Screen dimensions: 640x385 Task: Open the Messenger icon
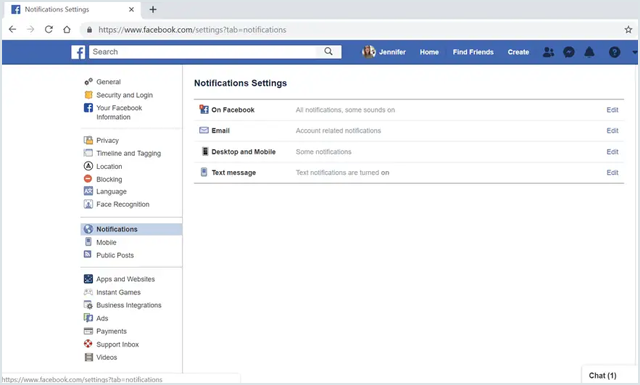coord(569,52)
